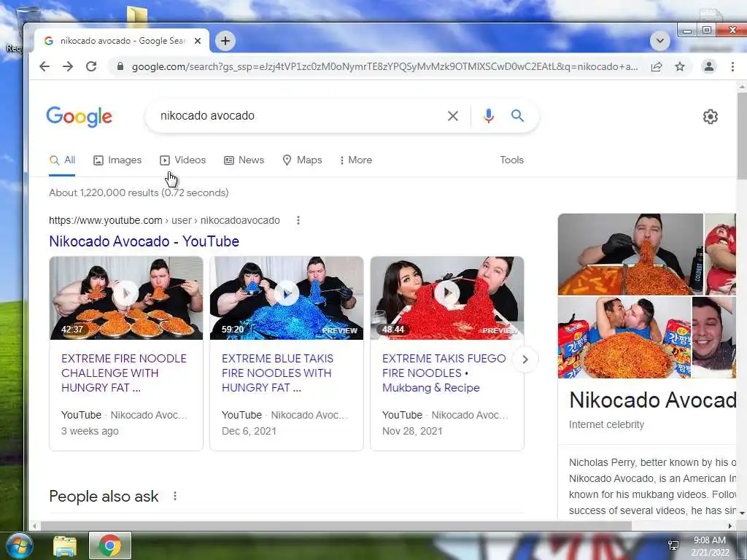Image resolution: width=747 pixels, height=560 pixels.
Task: Click the Nikocado Avocado knowledge panel heading
Action: [652, 400]
